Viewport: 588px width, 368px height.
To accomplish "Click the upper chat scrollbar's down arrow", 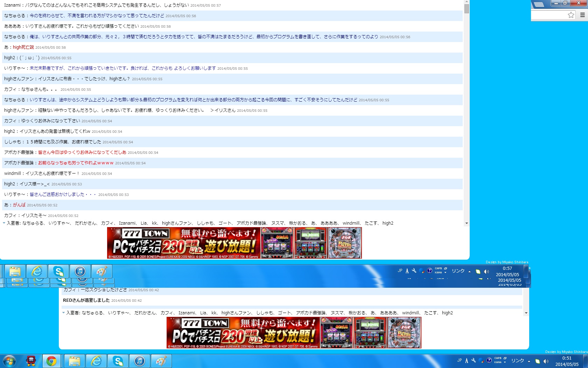I will pos(467,223).
